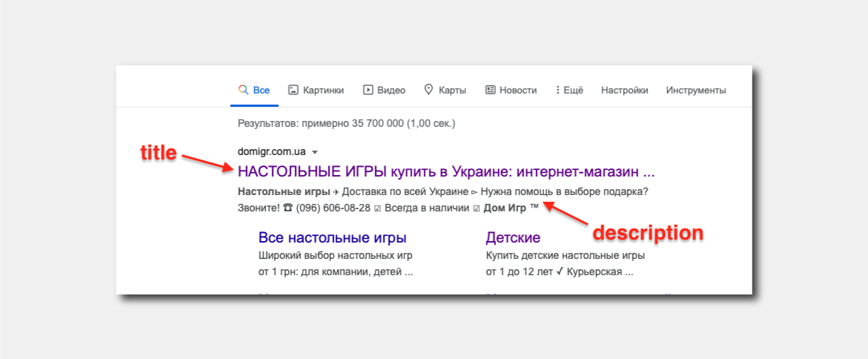This screenshot has width=868, height=359.
Task: Click the newspaper icon beside Новости
Action: [490, 90]
